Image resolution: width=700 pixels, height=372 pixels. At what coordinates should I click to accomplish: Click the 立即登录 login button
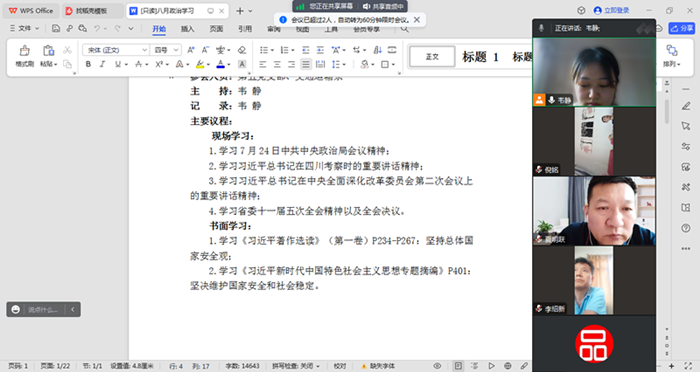[x=612, y=10]
